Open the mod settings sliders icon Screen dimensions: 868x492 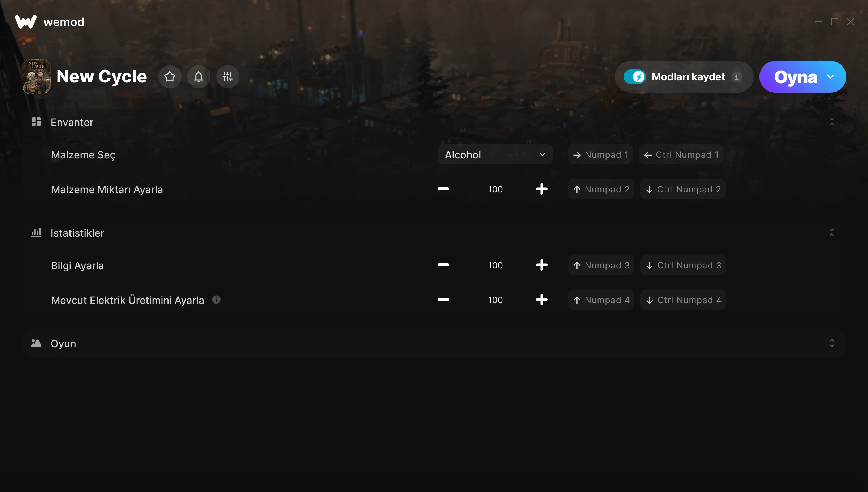[227, 77]
